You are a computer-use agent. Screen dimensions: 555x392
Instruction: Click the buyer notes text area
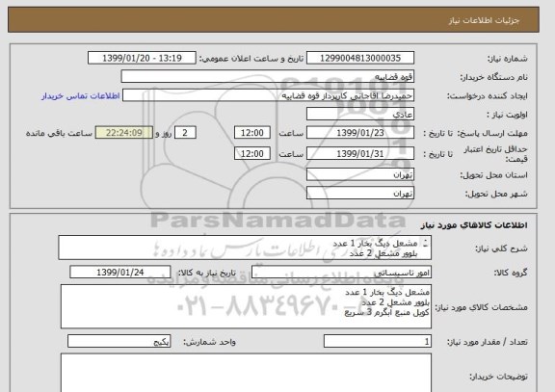pyautogui.click(x=246, y=373)
